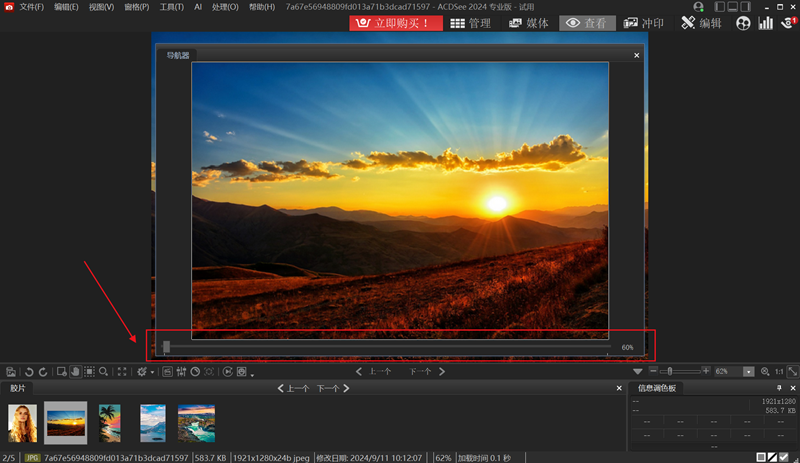Go to 下一个 in viewer toolbar
The height and width of the screenshot is (463, 800).
pos(428,372)
